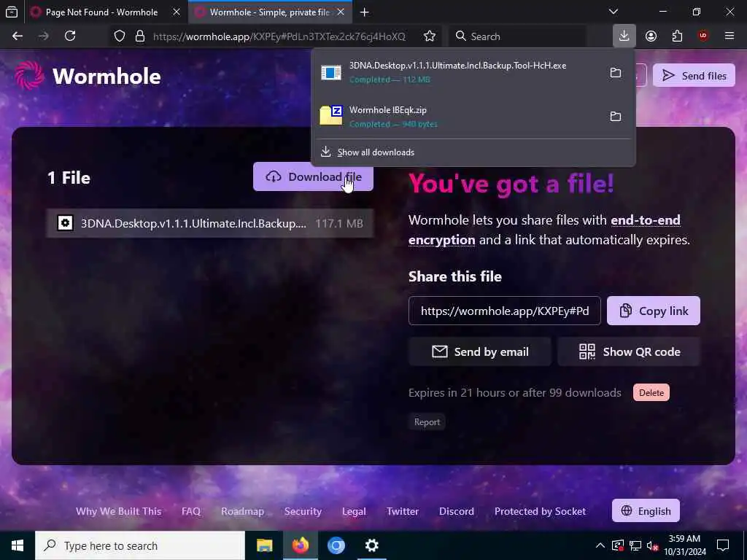
Task: Select the 3DNA.Desktop file row in list
Action: 210,223
